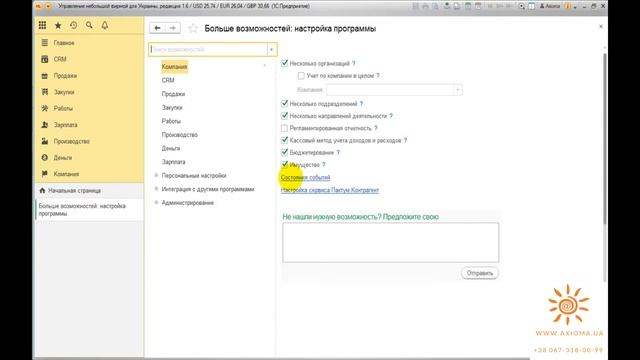Expand Персональные настройки tree node
The width and height of the screenshot is (640, 360).
click(156, 176)
